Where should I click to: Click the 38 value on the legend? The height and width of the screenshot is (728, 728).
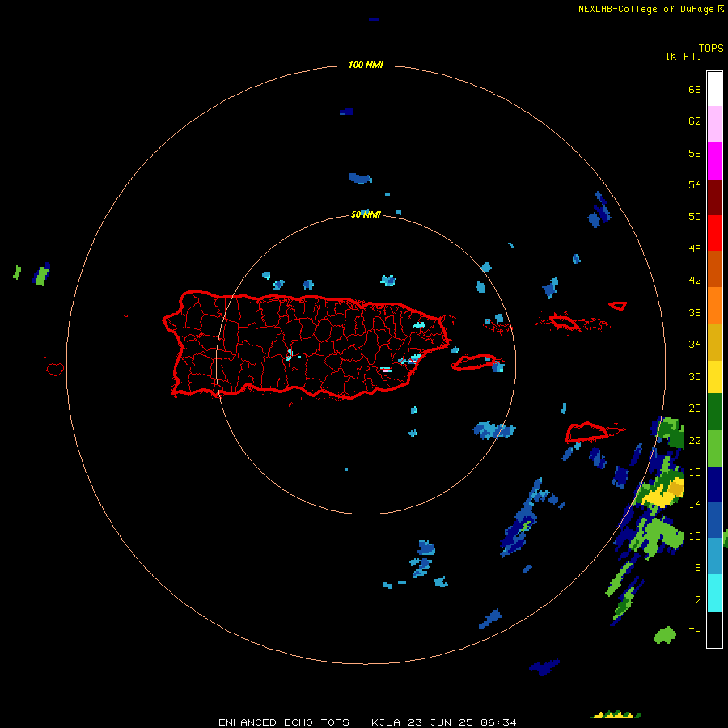point(695,312)
